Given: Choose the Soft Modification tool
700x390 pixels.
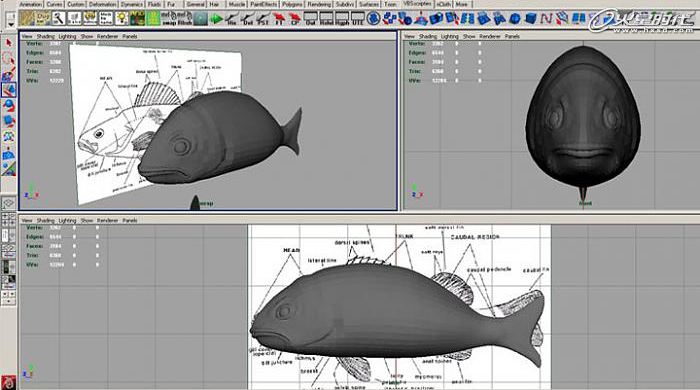Looking at the screenshot, I should click(x=8, y=153).
